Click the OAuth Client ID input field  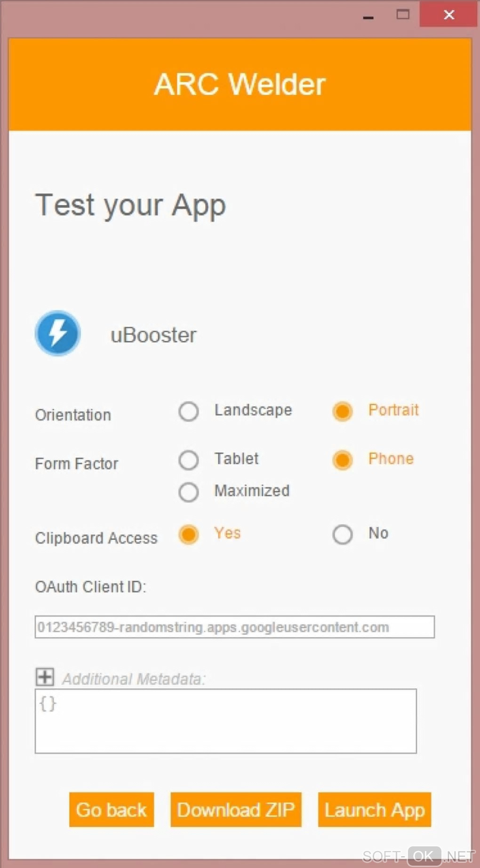(234, 627)
